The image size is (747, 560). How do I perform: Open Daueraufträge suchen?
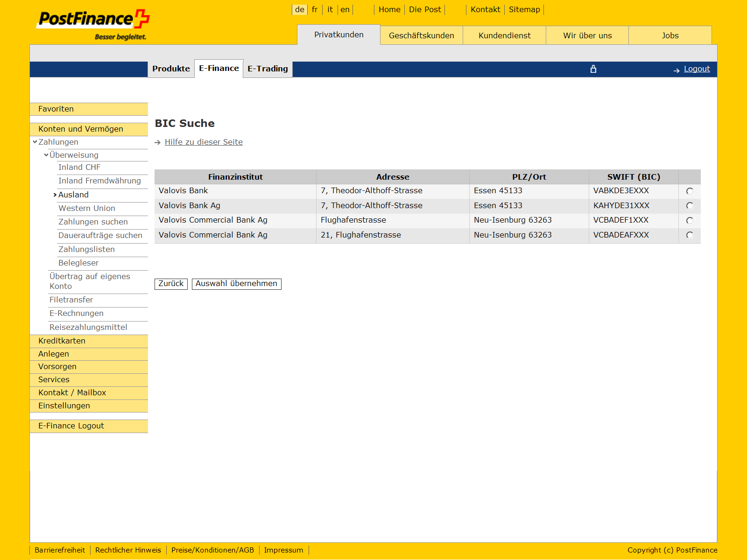pyautogui.click(x=100, y=235)
